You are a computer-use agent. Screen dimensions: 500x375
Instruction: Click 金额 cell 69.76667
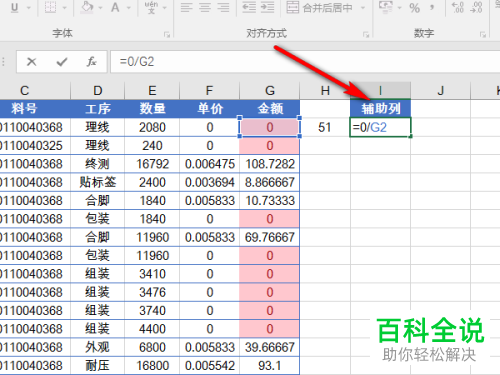coord(270,237)
